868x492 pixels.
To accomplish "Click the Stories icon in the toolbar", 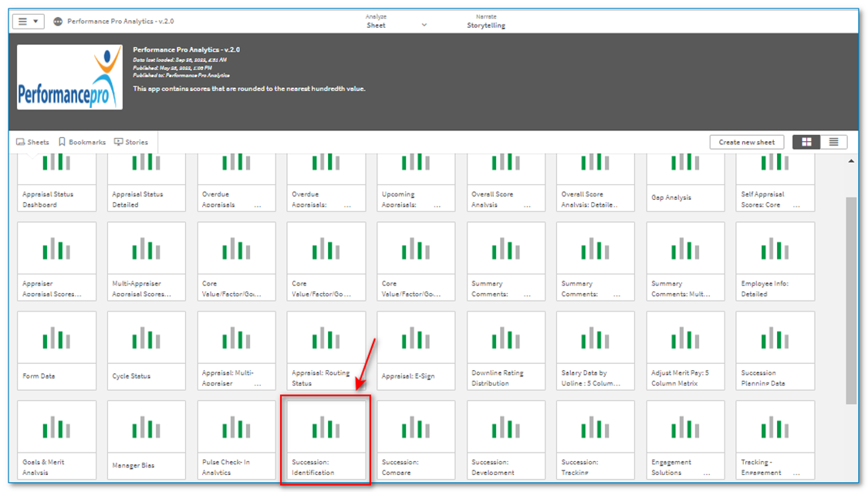I will point(119,141).
